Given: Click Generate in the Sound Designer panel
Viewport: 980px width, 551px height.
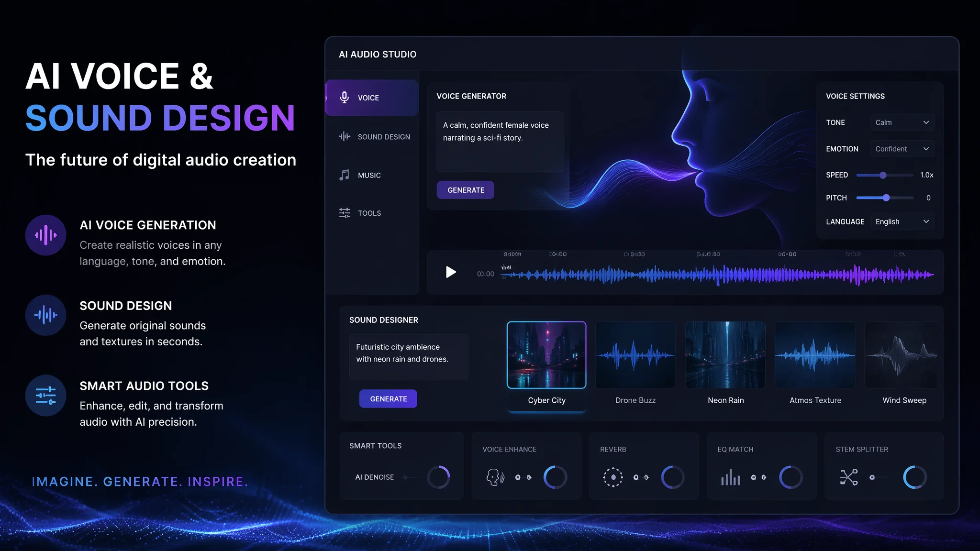Looking at the screenshot, I should point(388,399).
